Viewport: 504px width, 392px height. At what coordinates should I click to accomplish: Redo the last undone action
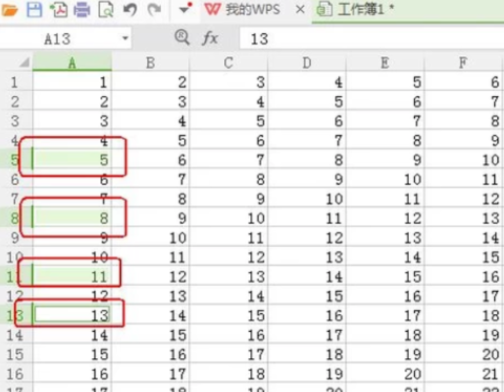coord(154,10)
